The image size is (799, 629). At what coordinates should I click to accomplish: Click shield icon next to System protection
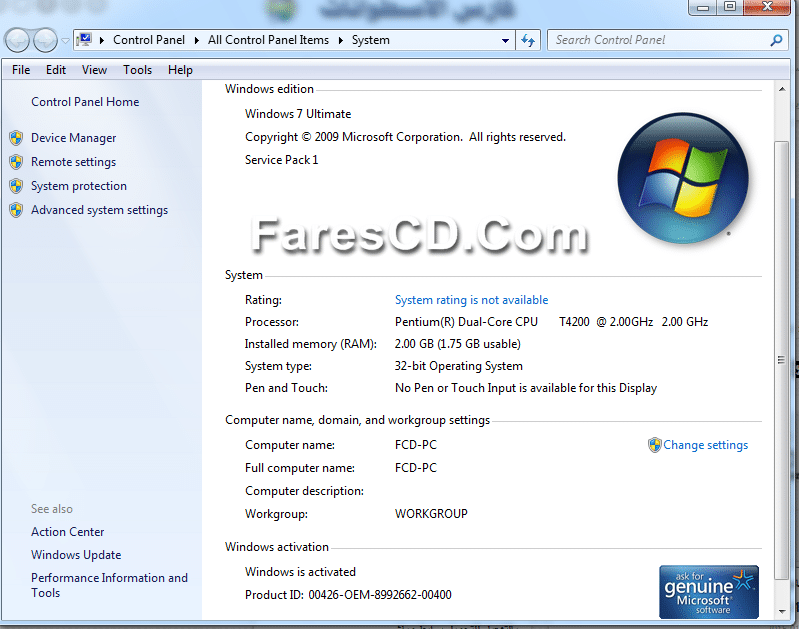coord(16,186)
